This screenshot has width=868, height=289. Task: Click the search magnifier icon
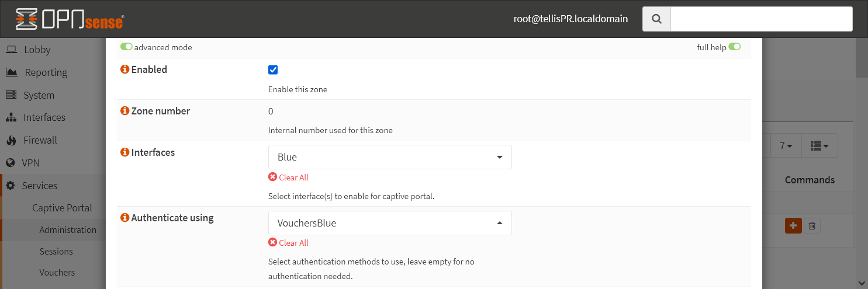point(656,19)
